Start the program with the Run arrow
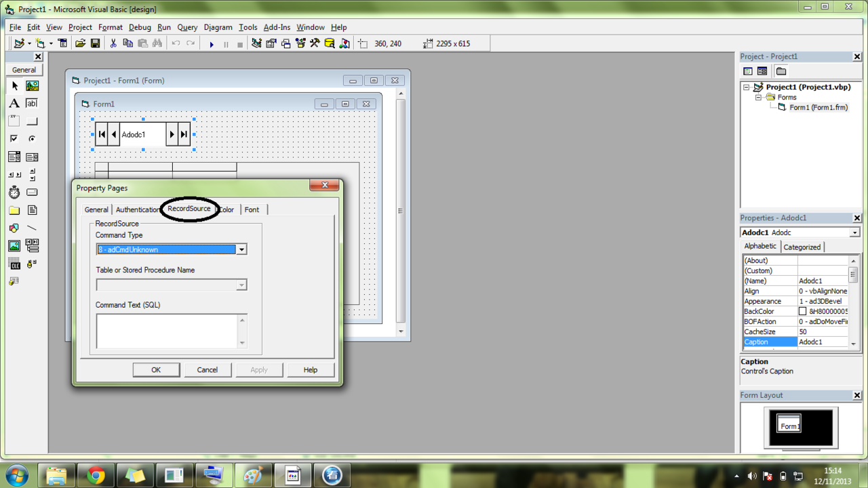 pyautogui.click(x=212, y=44)
